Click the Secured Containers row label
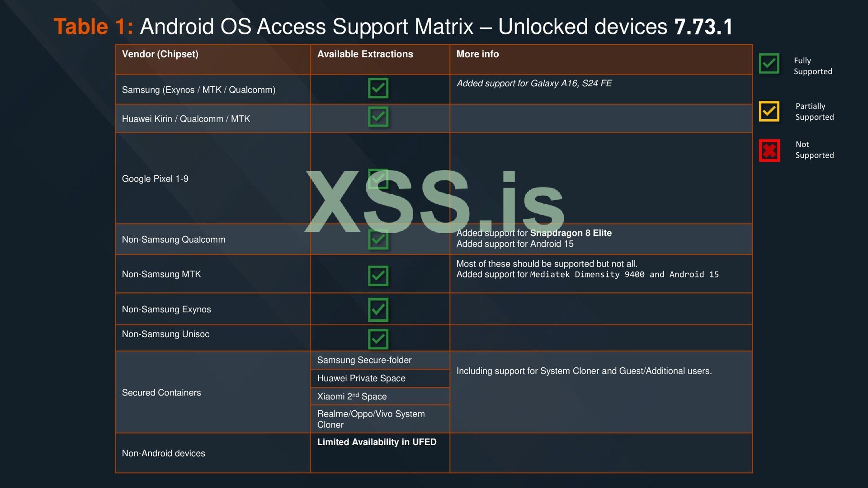 [161, 392]
